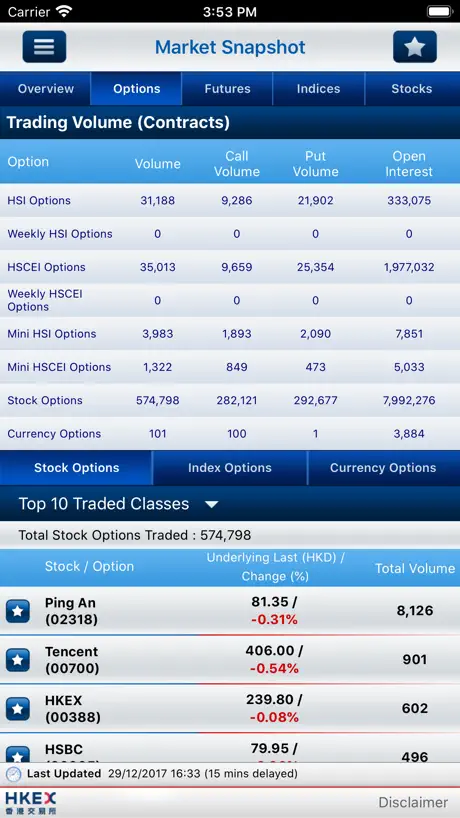Show the Index Options sub-tab
Viewport: 460px width, 818px height.
point(230,468)
